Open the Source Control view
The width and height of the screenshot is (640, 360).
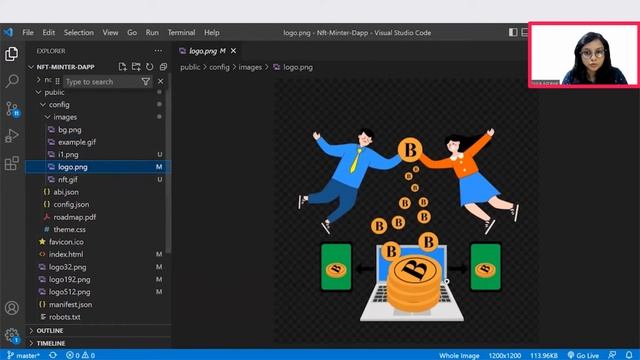pyautogui.click(x=12, y=109)
